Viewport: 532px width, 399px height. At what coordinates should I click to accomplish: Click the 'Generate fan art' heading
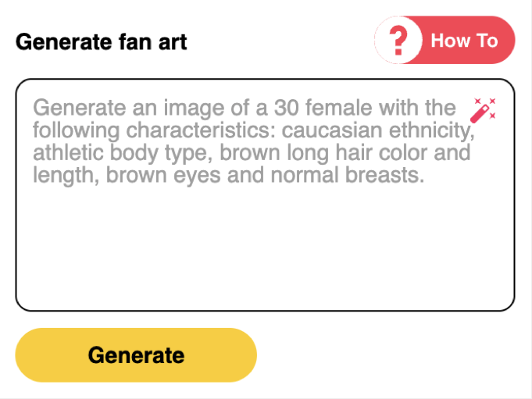tap(102, 41)
